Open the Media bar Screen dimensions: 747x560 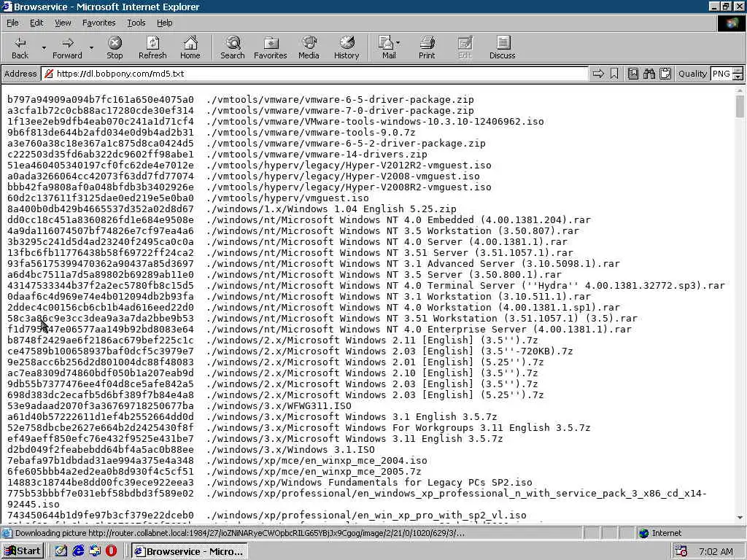click(x=309, y=47)
